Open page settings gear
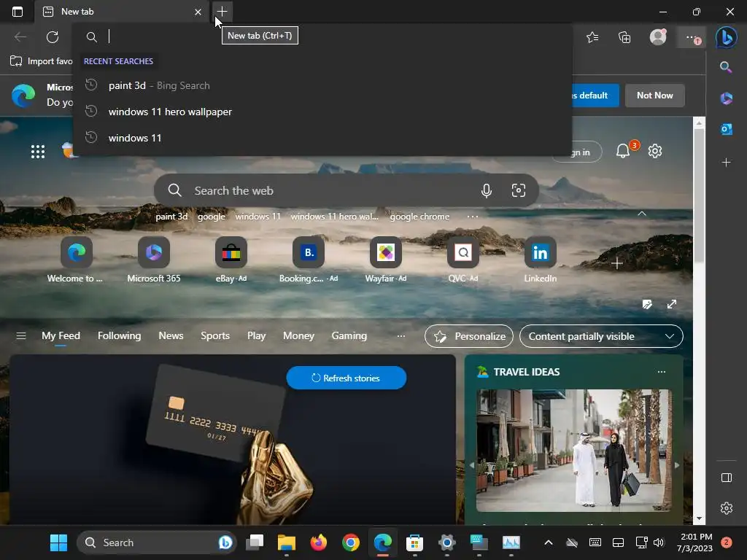 point(655,151)
